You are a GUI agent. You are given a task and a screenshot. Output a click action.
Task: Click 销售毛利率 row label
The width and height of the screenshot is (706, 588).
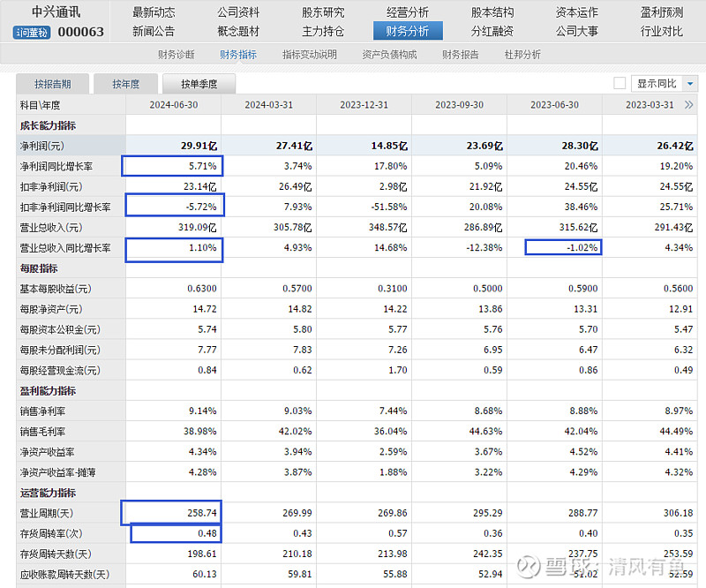coord(42,432)
